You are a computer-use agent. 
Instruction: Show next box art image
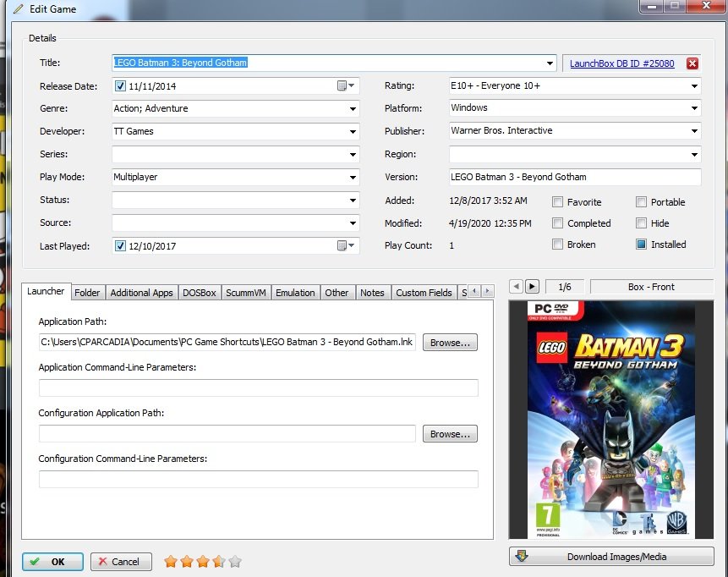[532, 287]
